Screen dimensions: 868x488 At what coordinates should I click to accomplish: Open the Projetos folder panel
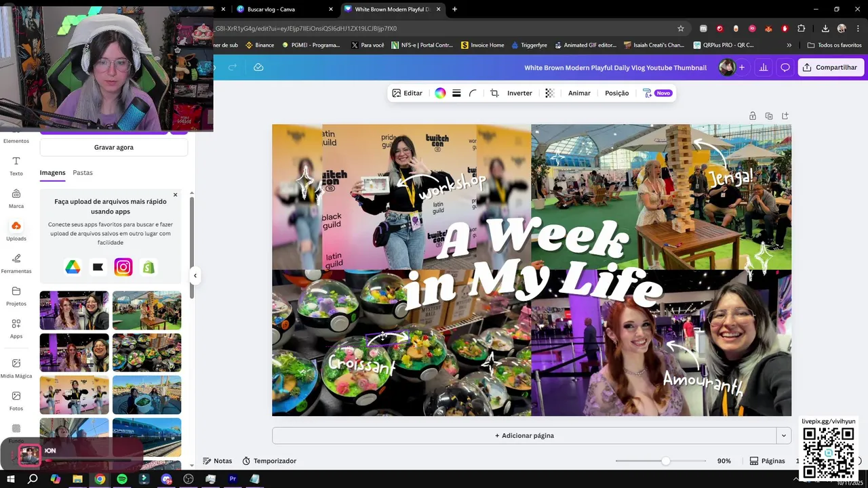tap(16, 296)
